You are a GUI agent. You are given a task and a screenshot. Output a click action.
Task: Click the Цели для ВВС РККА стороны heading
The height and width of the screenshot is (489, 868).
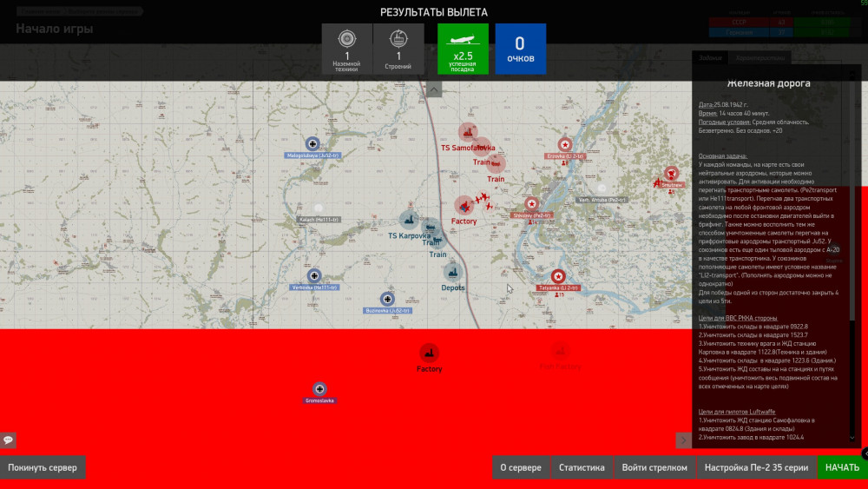pos(737,318)
